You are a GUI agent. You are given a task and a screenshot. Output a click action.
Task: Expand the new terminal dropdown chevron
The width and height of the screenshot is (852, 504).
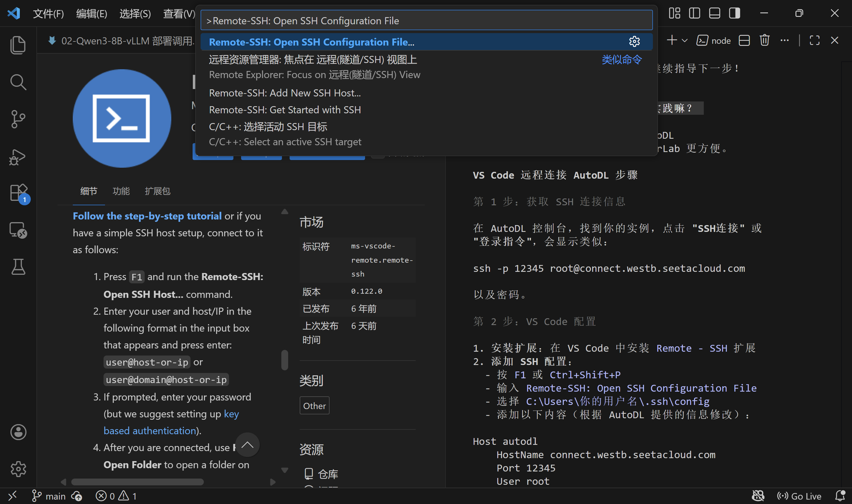pos(685,41)
